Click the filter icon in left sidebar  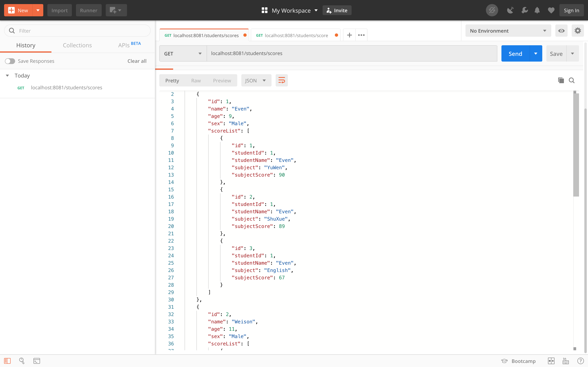(11, 30)
